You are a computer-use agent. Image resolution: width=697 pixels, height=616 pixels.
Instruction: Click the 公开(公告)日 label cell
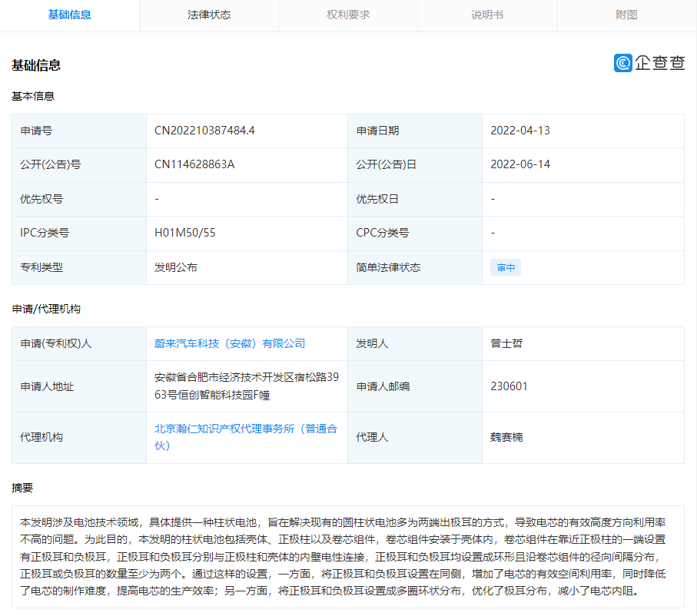tap(415, 164)
